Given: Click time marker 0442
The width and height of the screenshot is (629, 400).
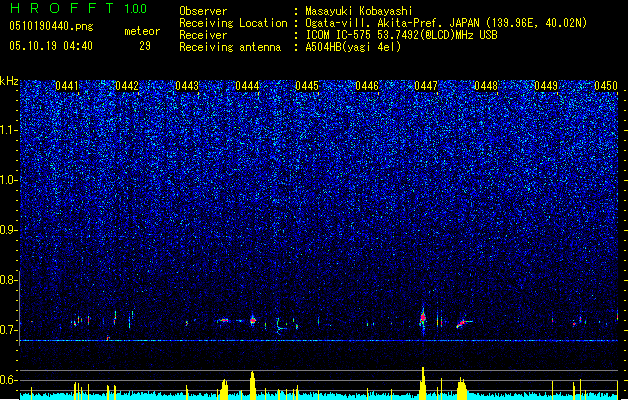Looking at the screenshot, I should tap(127, 86).
